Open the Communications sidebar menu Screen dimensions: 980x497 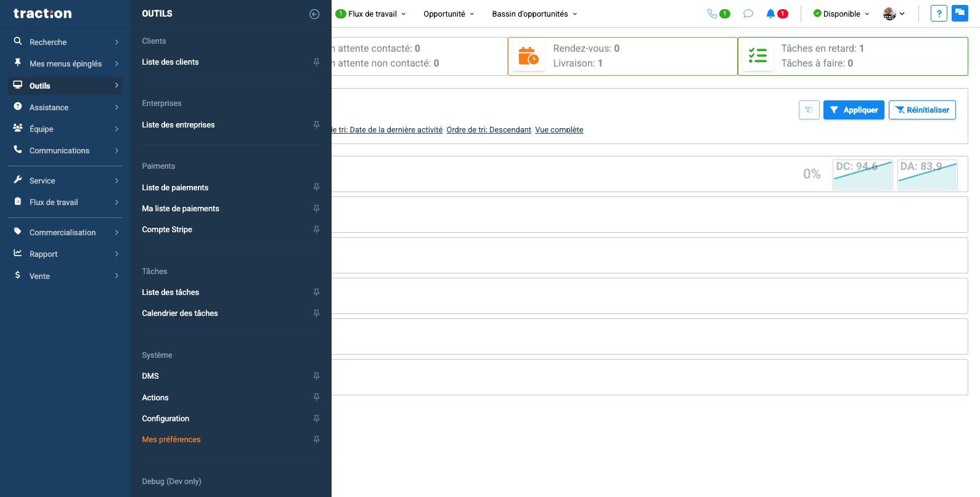(65, 150)
